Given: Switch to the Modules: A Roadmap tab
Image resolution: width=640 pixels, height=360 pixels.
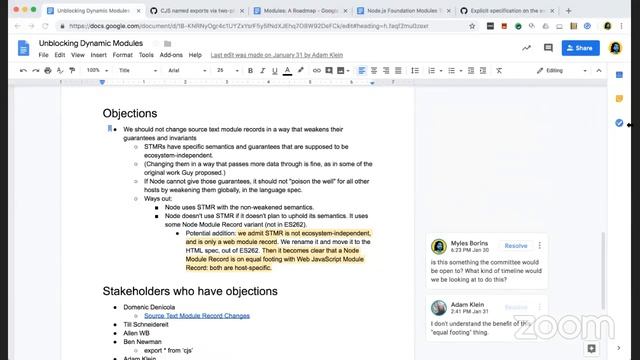Looking at the screenshot, I should point(300,11).
